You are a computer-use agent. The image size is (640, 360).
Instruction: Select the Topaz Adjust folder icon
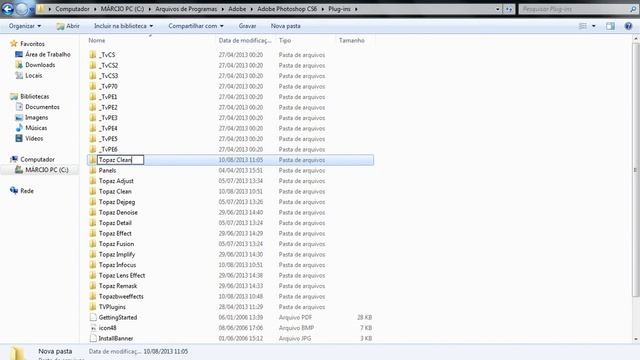(x=93, y=181)
